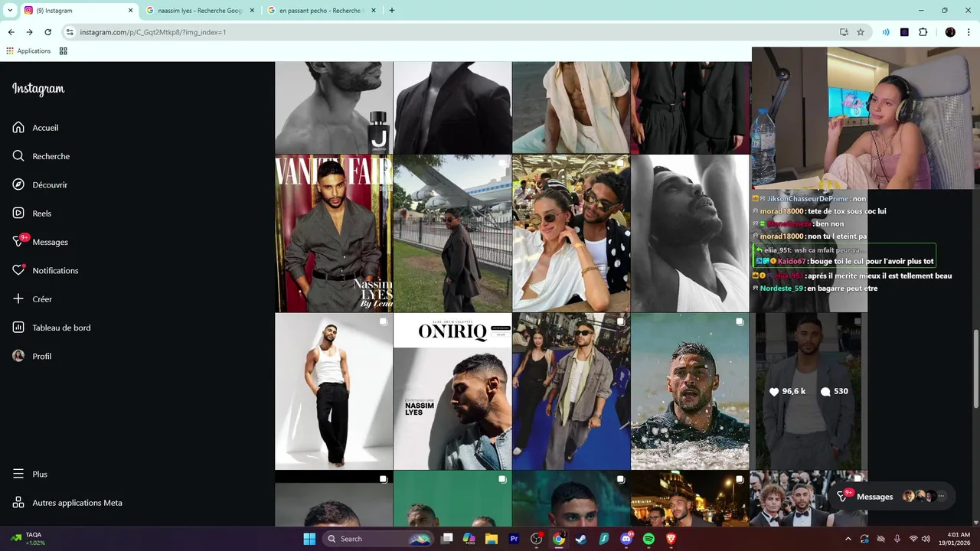Open the ONIRIQ magazine cover post
The height and width of the screenshot is (551, 980).
point(452,391)
